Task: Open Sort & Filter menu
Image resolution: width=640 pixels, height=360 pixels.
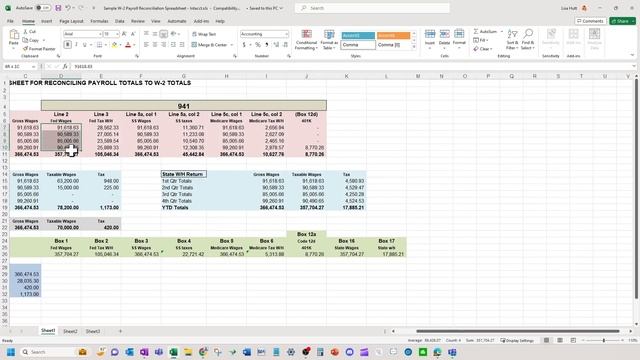Action: (512, 40)
